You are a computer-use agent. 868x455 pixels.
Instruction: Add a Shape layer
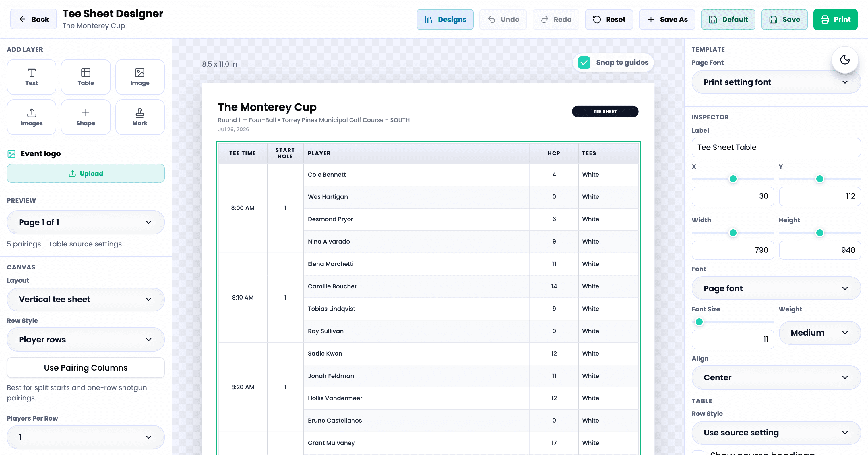click(86, 117)
